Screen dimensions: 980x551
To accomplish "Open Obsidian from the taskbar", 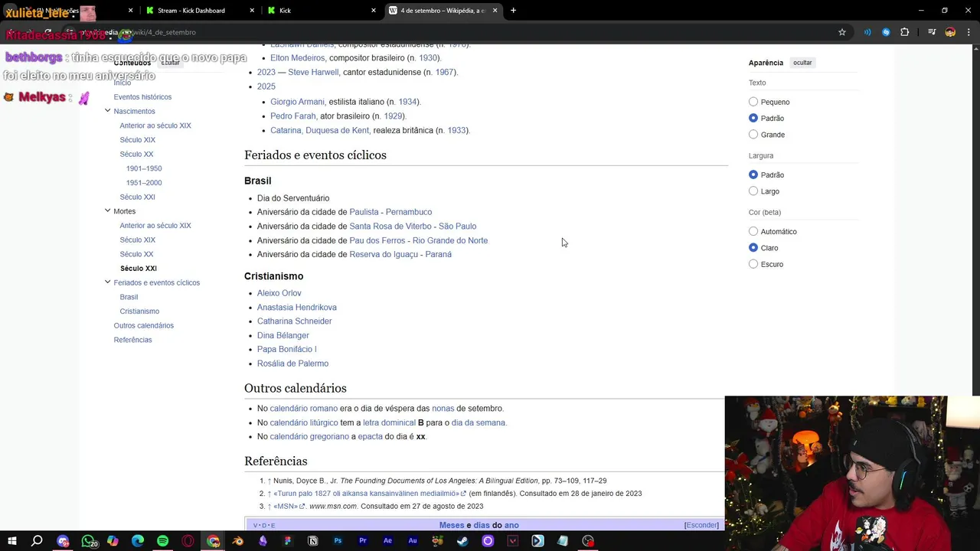I will [263, 541].
